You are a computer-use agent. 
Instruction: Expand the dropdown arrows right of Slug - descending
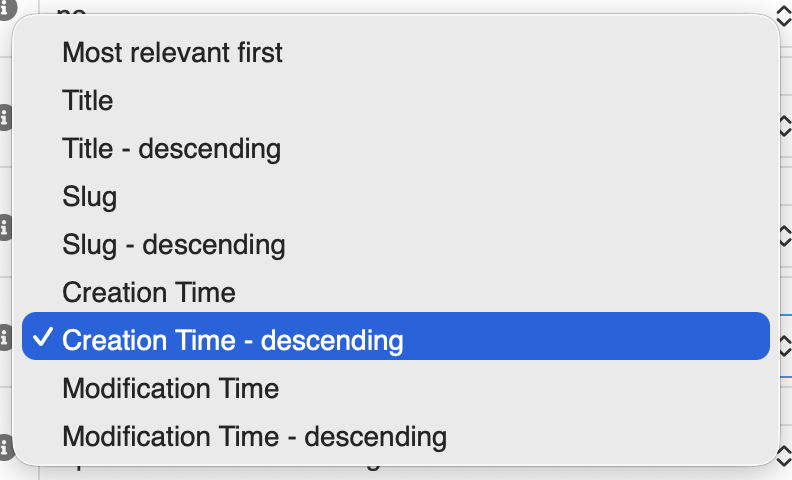(784, 235)
